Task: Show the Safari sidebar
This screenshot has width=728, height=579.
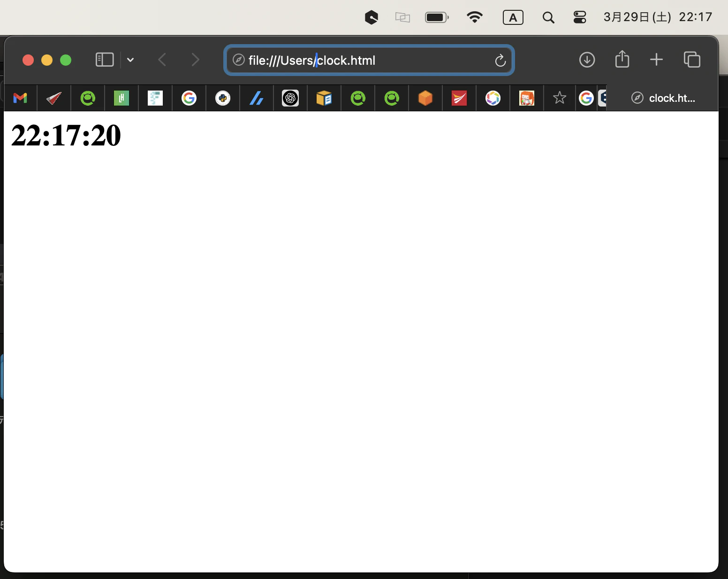Action: point(105,60)
